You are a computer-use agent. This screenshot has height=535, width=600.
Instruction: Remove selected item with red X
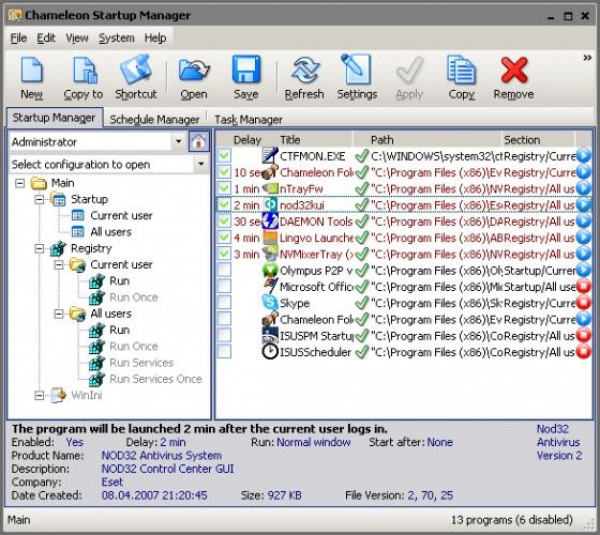[x=514, y=70]
